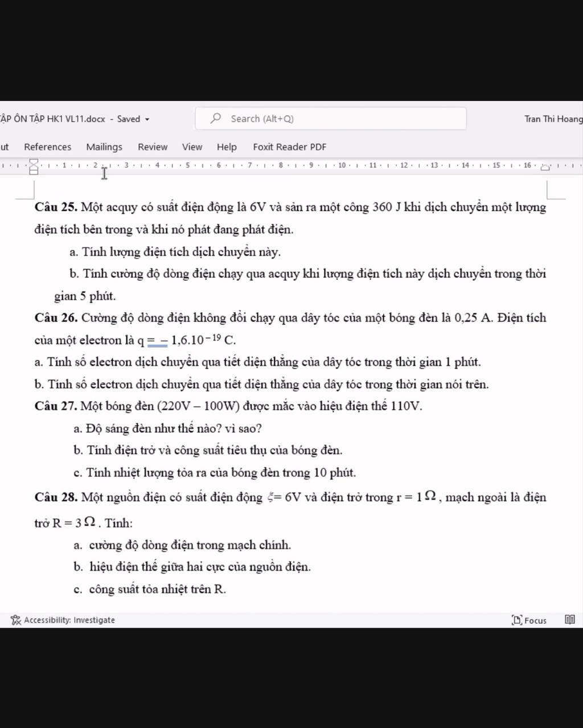Click Câu 26 line b ending 'thời gian nói trên.'
Viewport: 583px width, 728px height.
click(261, 385)
